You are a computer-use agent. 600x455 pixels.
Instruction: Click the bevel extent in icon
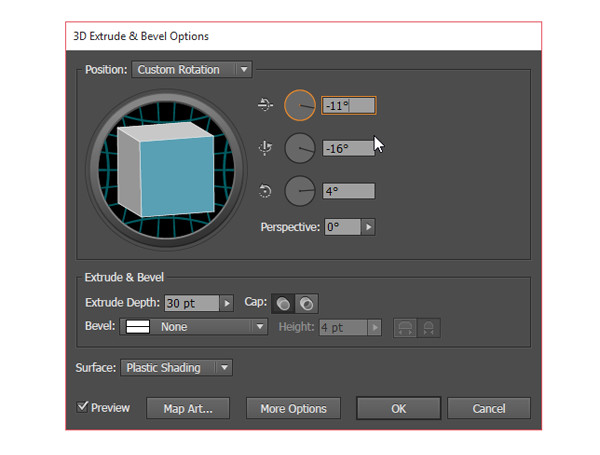pyautogui.click(x=428, y=327)
